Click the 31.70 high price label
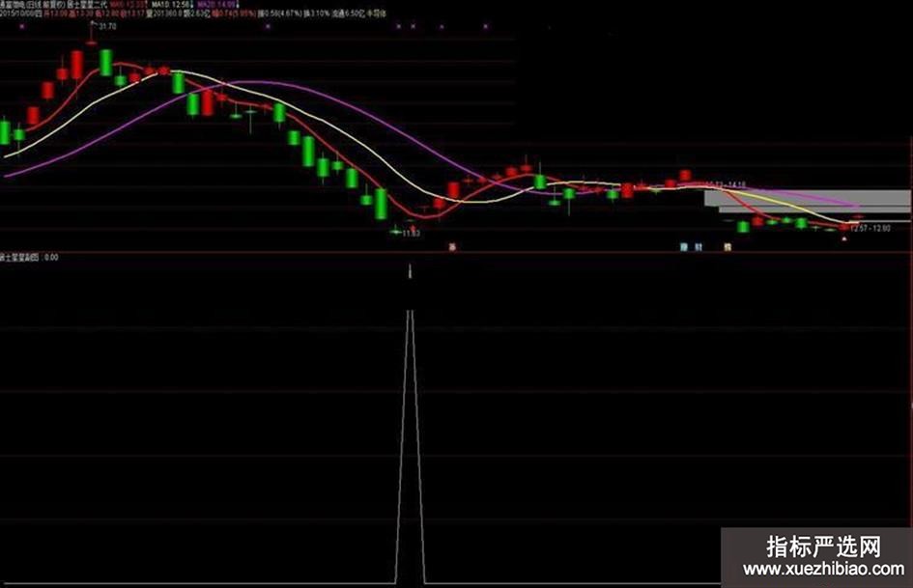Image resolution: width=913 pixels, height=588 pixels. (x=107, y=26)
